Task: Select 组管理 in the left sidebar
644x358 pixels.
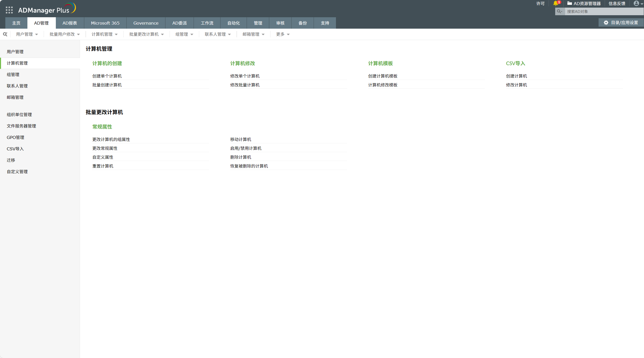Action: pyautogui.click(x=13, y=74)
